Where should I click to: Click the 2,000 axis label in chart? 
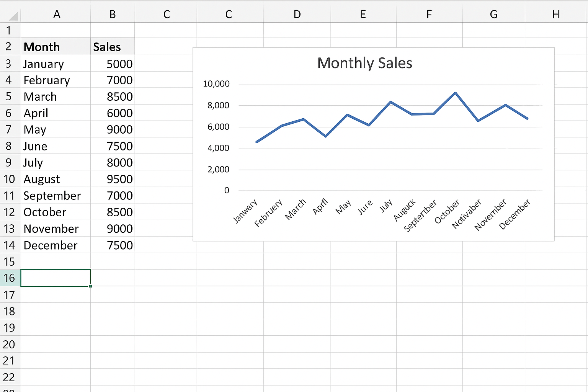coord(218,169)
